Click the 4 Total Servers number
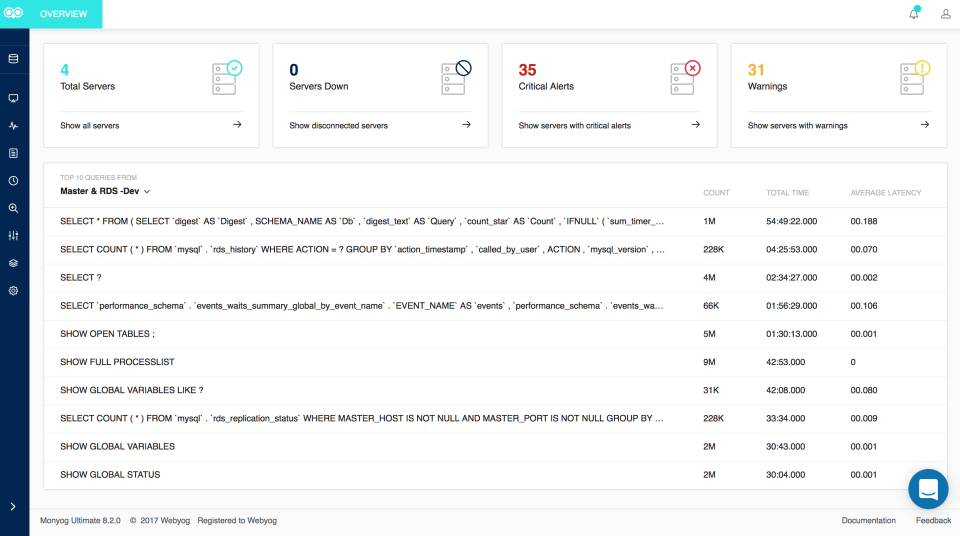This screenshot has width=960, height=536. point(64,70)
